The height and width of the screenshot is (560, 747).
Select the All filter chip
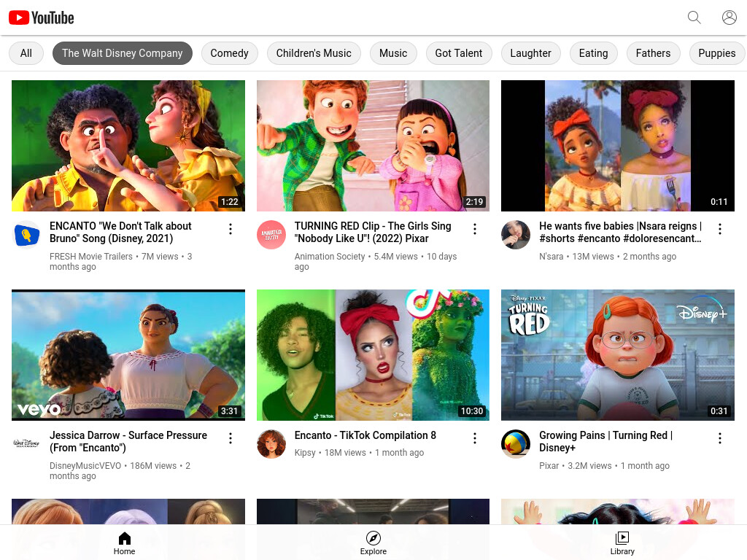(x=26, y=53)
